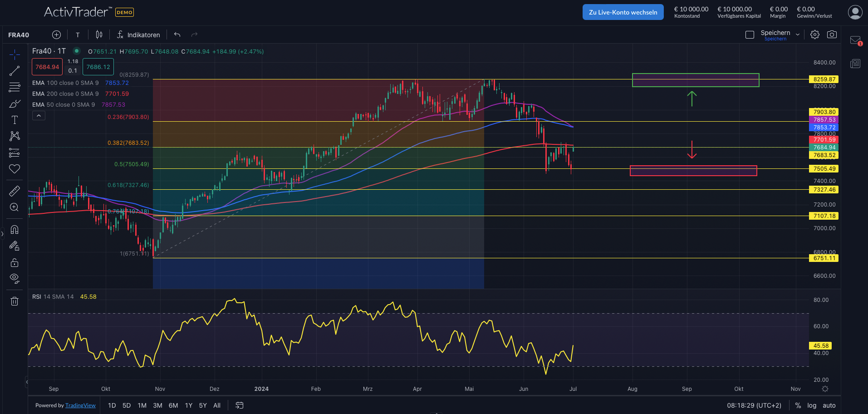This screenshot has width=868, height=414.
Task: Select the 6M time range
Action: click(173, 405)
